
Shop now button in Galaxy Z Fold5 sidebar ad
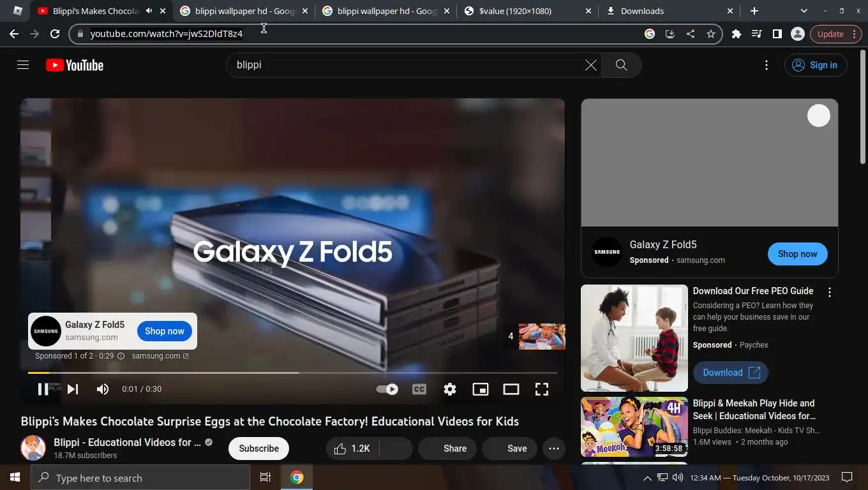(797, 254)
